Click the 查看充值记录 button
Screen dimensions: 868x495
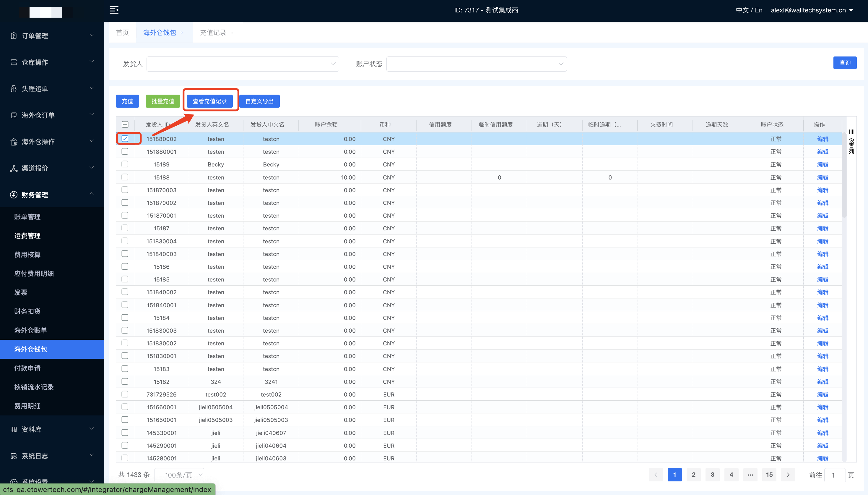point(209,101)
